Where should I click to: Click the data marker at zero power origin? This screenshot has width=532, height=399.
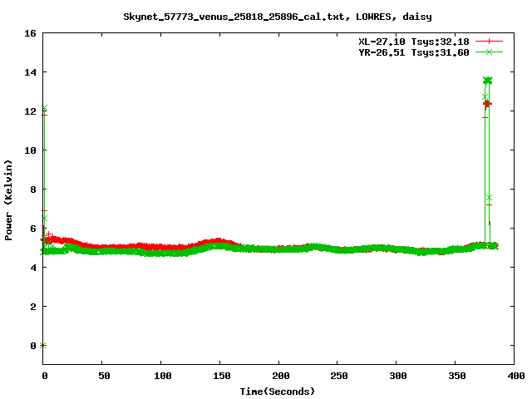(42, 346)
